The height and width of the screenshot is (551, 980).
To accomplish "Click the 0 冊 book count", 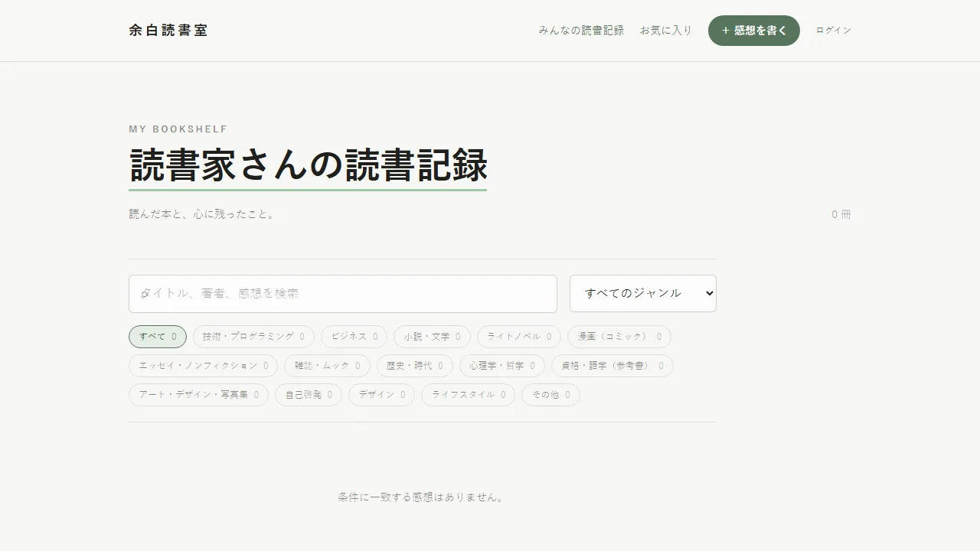I will (841, 214).
